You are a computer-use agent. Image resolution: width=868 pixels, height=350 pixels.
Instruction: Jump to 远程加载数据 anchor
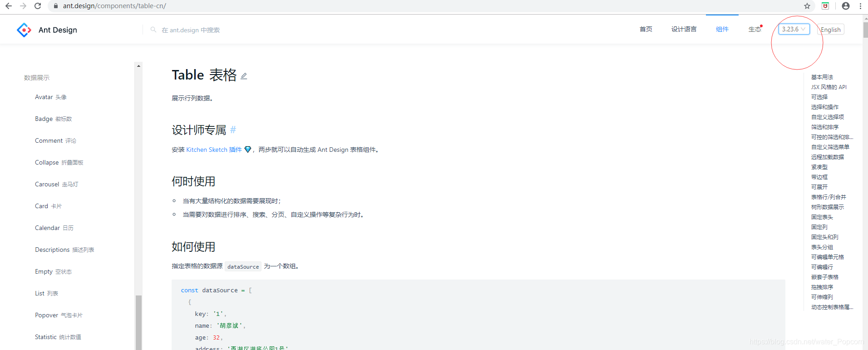point(828,157)
